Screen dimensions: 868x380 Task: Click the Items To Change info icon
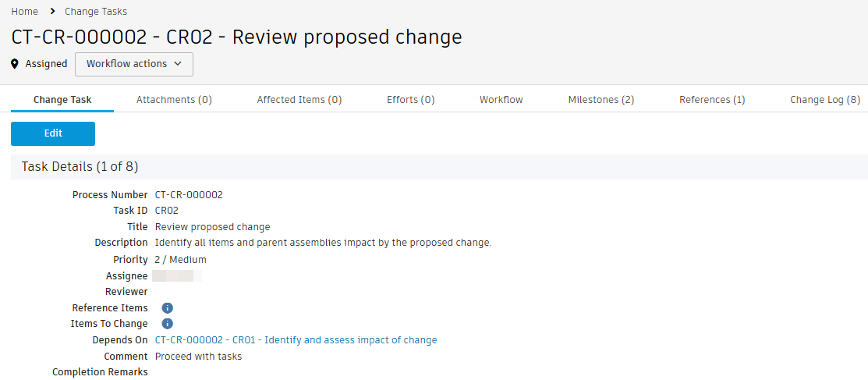[167, 324]
